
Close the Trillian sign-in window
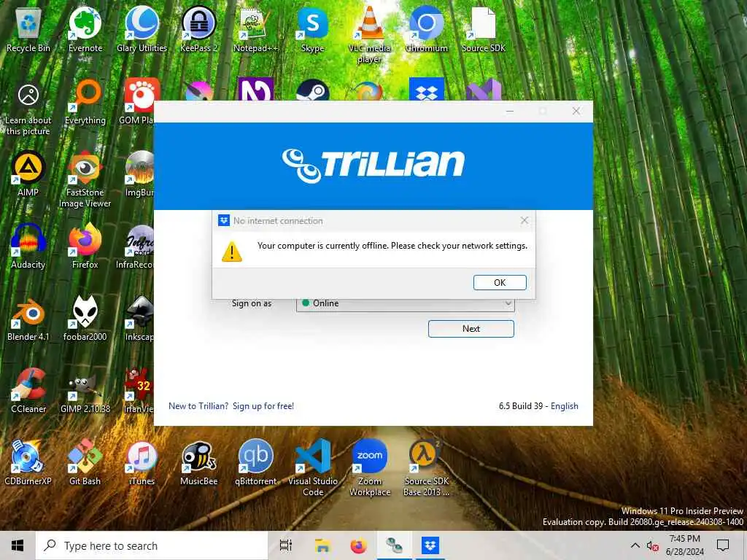coord(576,111)
